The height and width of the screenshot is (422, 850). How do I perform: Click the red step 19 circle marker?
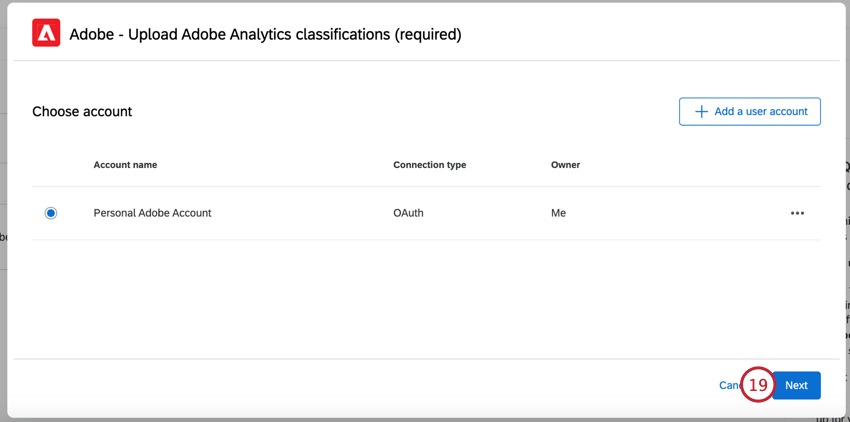pyautogui.click(x=757, y=385)
